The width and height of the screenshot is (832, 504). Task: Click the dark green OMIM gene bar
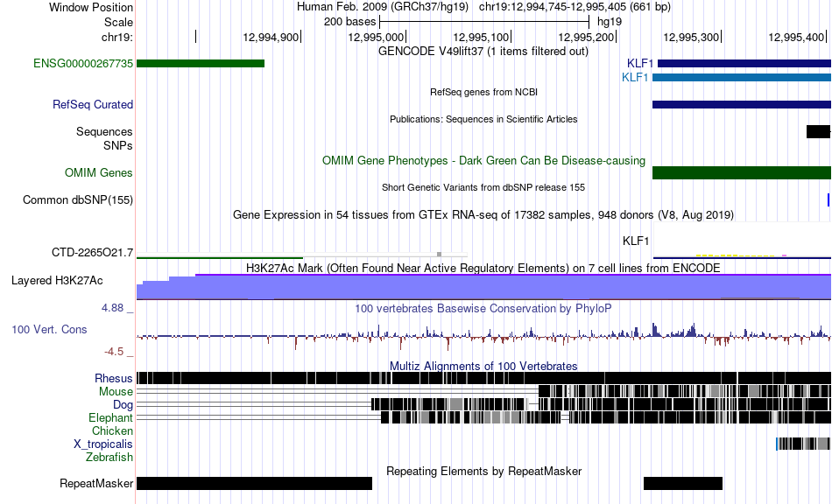[x=742, y=172]
